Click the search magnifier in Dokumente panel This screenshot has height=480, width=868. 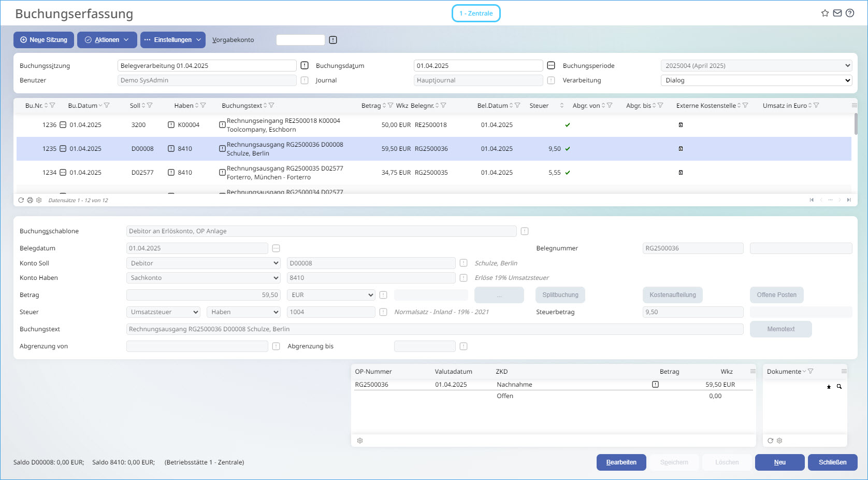(839, 387)
